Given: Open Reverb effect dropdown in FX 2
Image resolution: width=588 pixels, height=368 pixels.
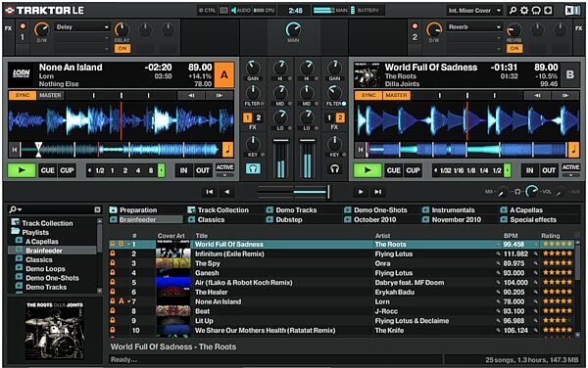Looking at the screenshot, I should (499, 27).
